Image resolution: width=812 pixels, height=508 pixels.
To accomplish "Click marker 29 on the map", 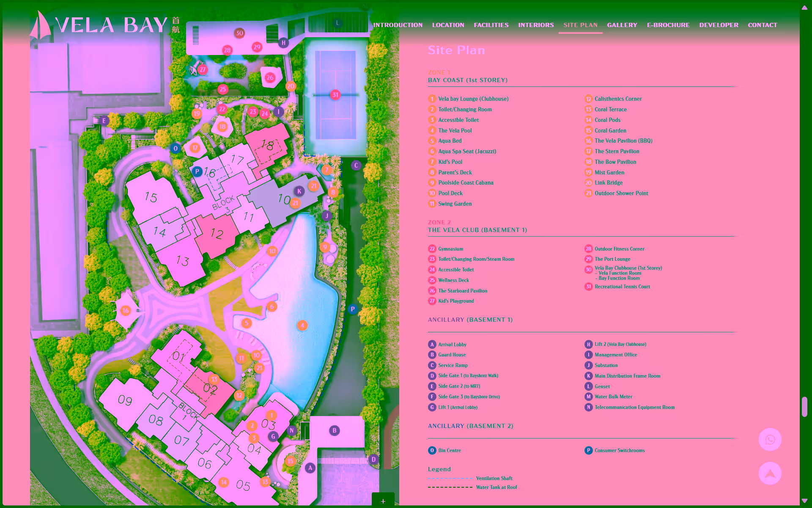I will click(x=257, y=47).
